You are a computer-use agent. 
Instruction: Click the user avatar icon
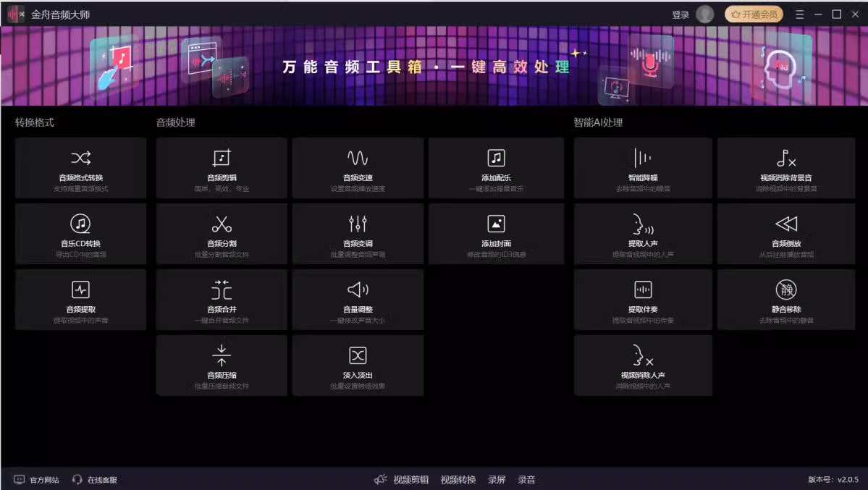click(704, 14)
